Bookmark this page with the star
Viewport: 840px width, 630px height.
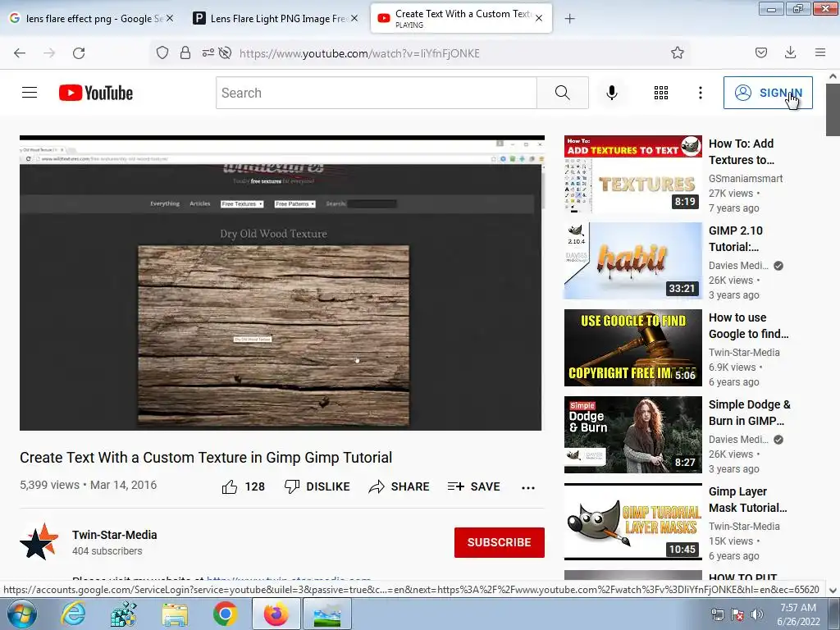pyautogui.click(x=678, y=52)
